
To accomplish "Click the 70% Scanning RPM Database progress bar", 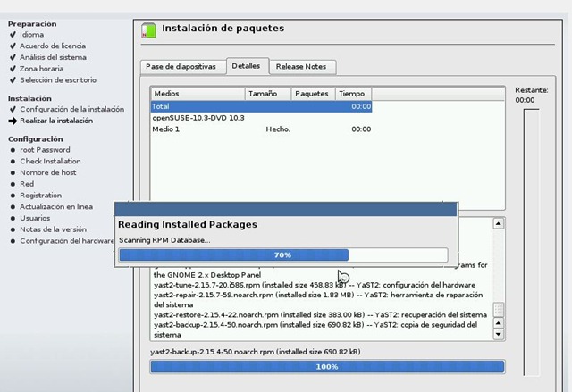I will click(x=283, y=255).
